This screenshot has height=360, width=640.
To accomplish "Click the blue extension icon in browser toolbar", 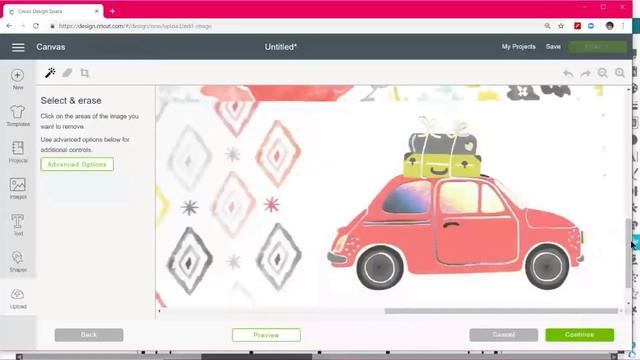I will coord(591,26).
